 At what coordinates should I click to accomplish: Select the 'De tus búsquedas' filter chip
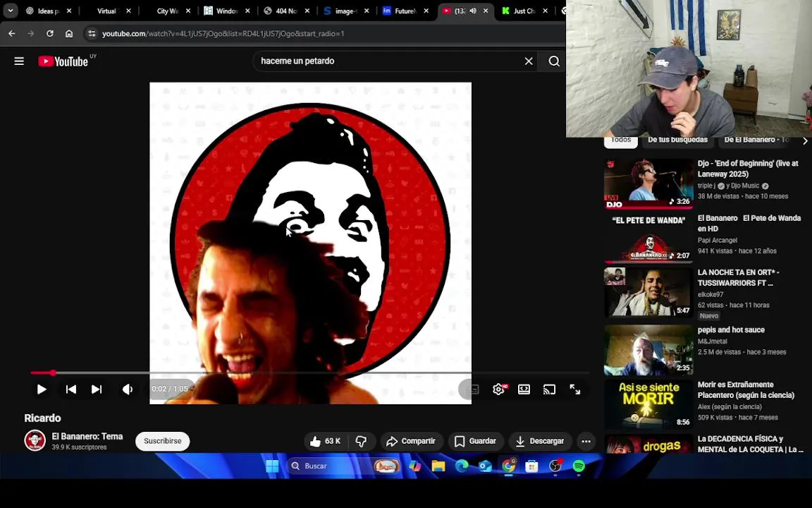point(677,140)
